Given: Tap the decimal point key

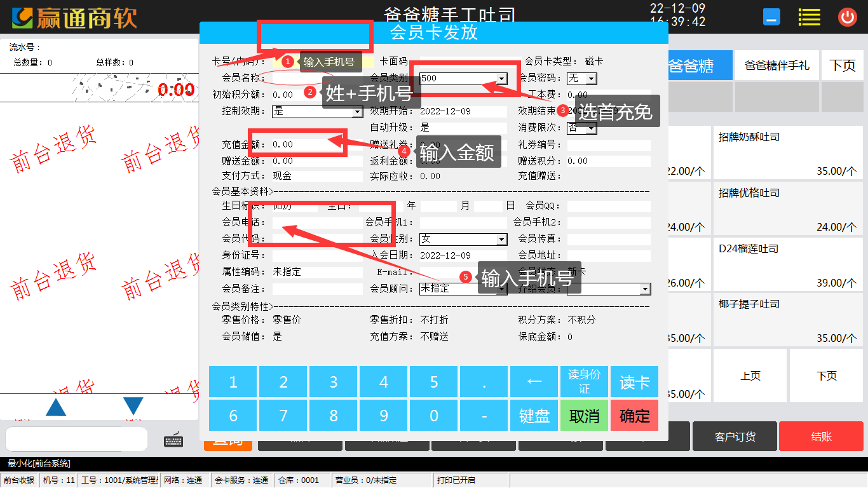Looking at the screenshot, I should pos(484,382).
